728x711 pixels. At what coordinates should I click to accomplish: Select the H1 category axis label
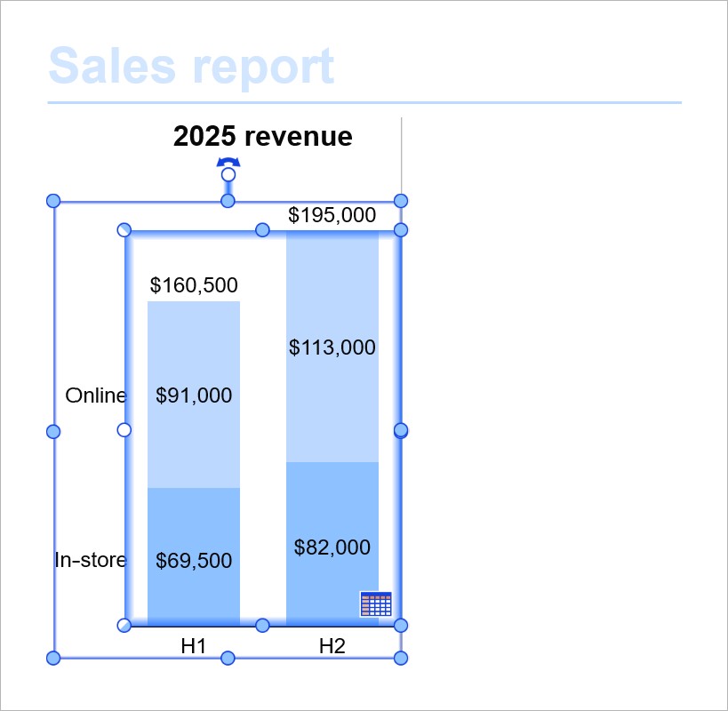(x=194, y=646)
